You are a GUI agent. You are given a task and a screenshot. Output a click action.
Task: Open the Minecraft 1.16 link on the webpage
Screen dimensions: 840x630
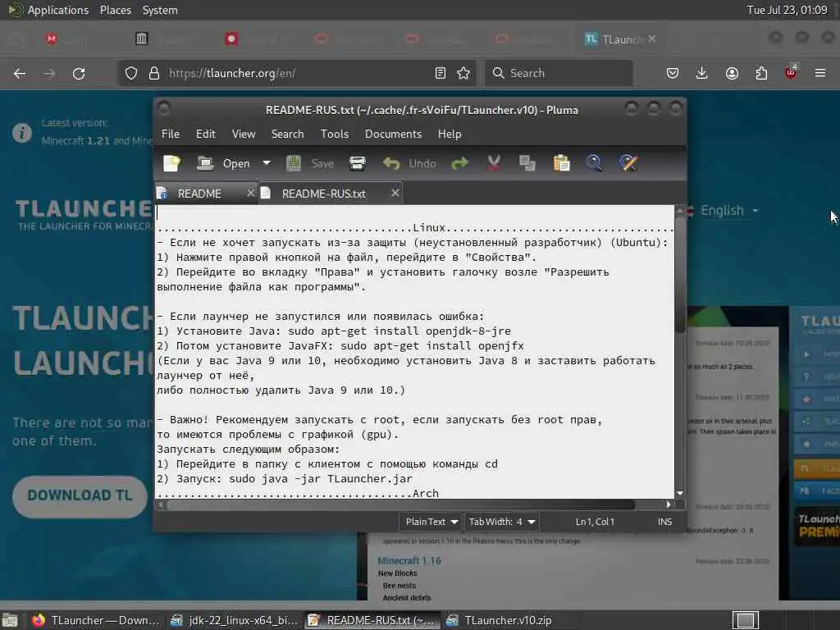click(409, 560)
